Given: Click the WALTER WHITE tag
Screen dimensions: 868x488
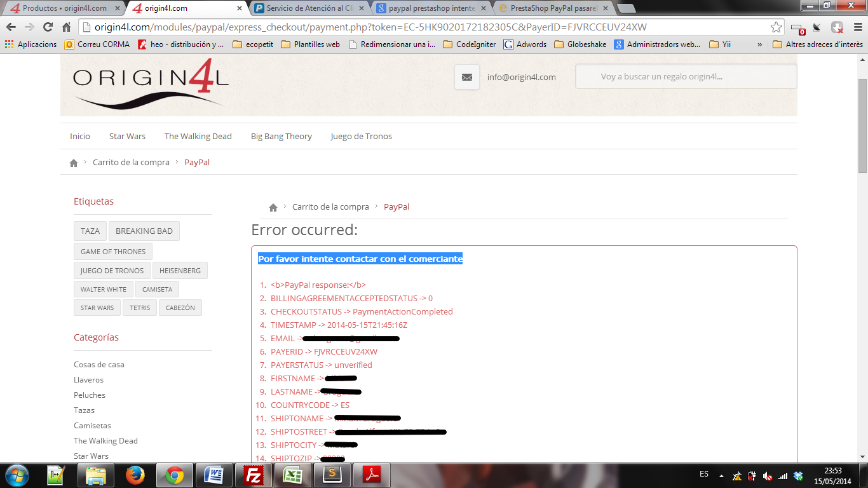Looking at the screenshot, I should click(104, 289).
